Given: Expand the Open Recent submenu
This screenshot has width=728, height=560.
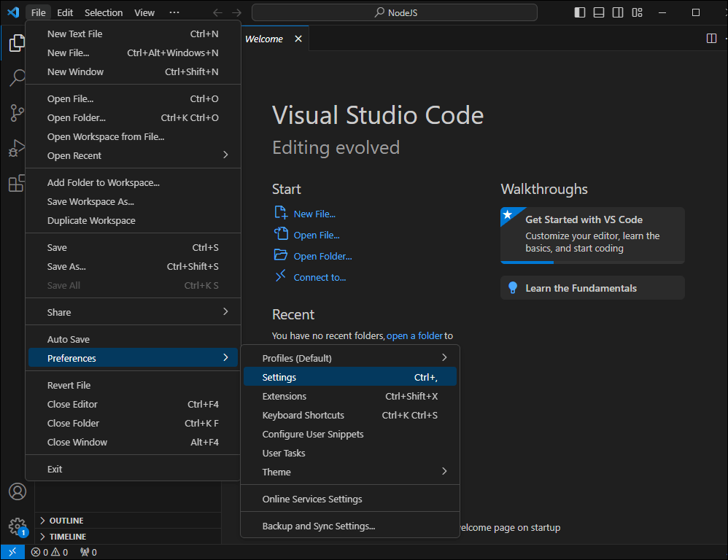Looking at the screenshot, I should click(x=133, y=155).
